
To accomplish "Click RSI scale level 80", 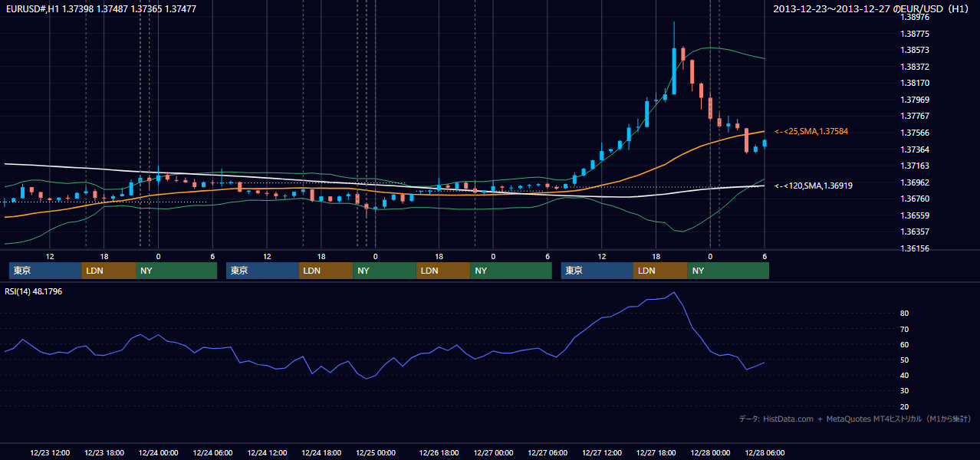I will 905,314.
